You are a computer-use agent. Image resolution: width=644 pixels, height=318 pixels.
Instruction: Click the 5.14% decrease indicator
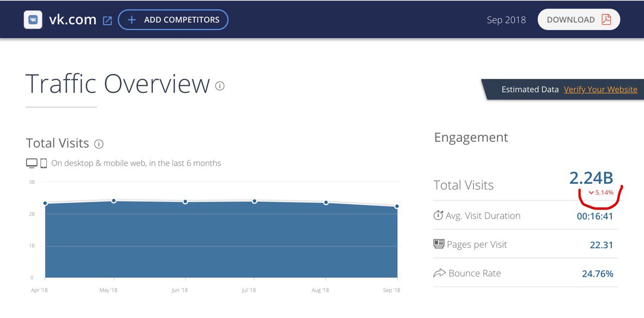[x=601, y=193]
